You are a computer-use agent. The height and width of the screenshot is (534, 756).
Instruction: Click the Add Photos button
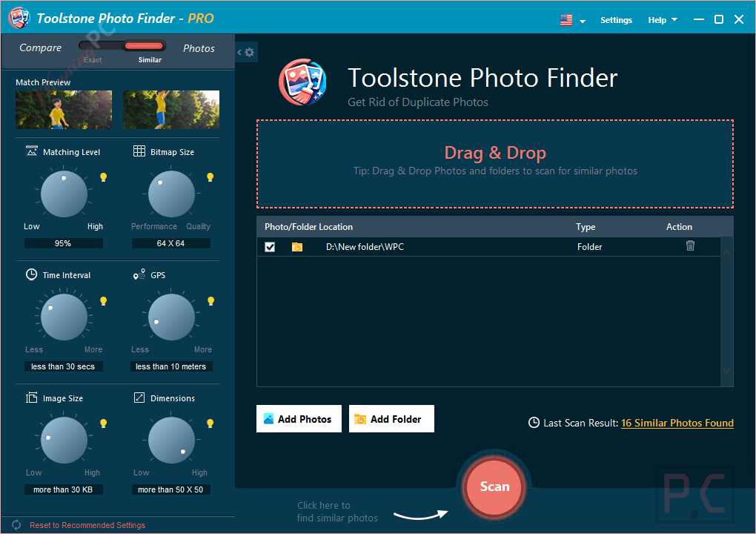click(299, 419)
